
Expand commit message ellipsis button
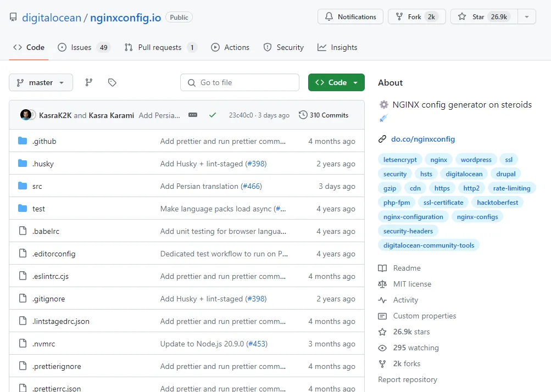point(193,115)
